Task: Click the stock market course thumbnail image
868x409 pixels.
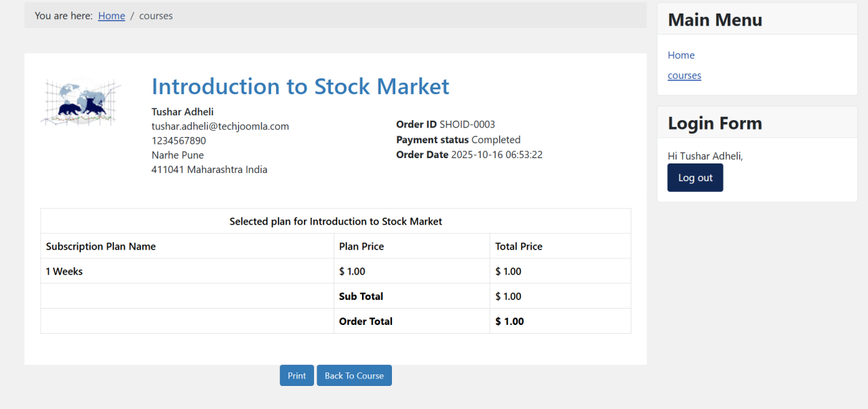Action: 81,103
